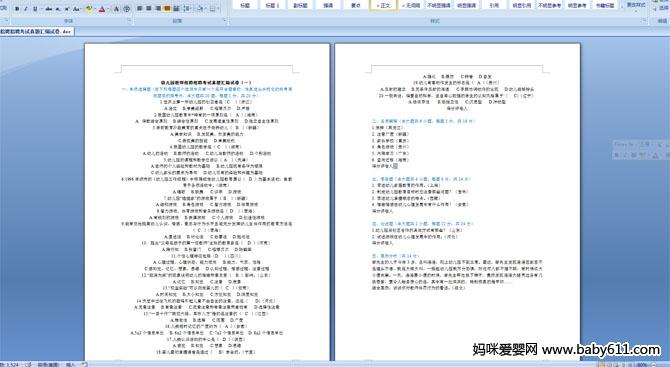Align paragraph text to the left
Viewport: 670px width, 367px height.
139,9
